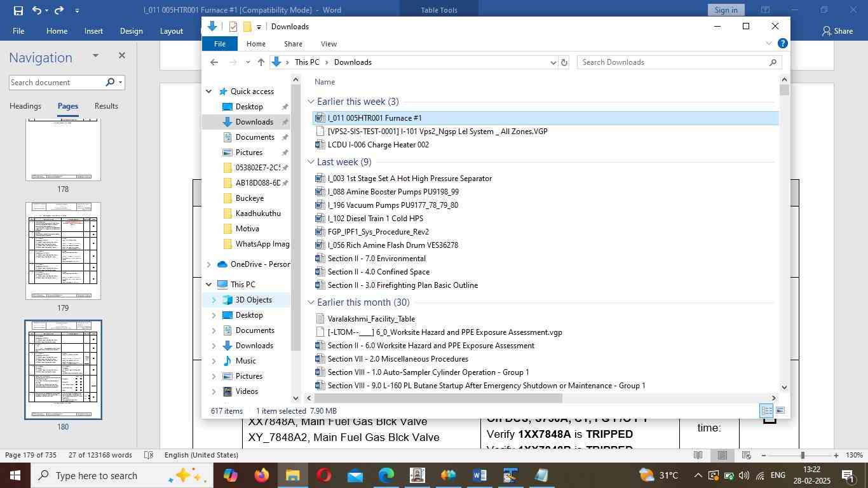Open the View tab in File Explorer
868x488 pixels.
click(329, 44)
